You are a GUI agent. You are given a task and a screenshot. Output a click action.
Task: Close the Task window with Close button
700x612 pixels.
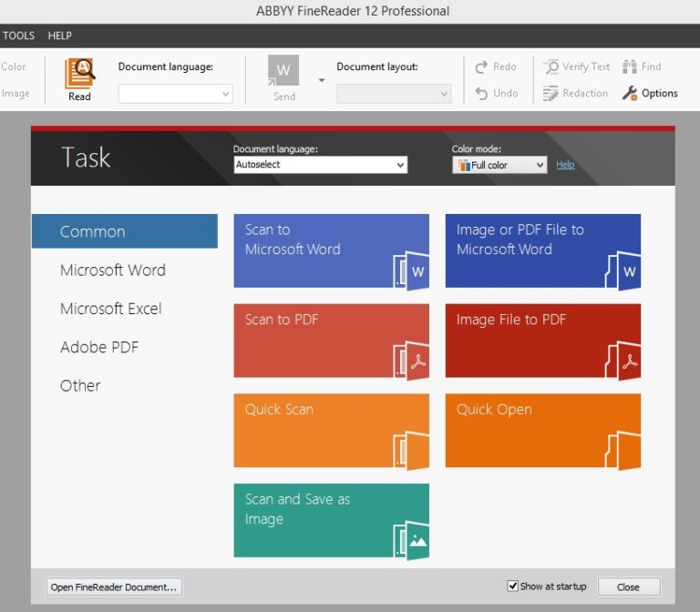[x=629, y=587]
